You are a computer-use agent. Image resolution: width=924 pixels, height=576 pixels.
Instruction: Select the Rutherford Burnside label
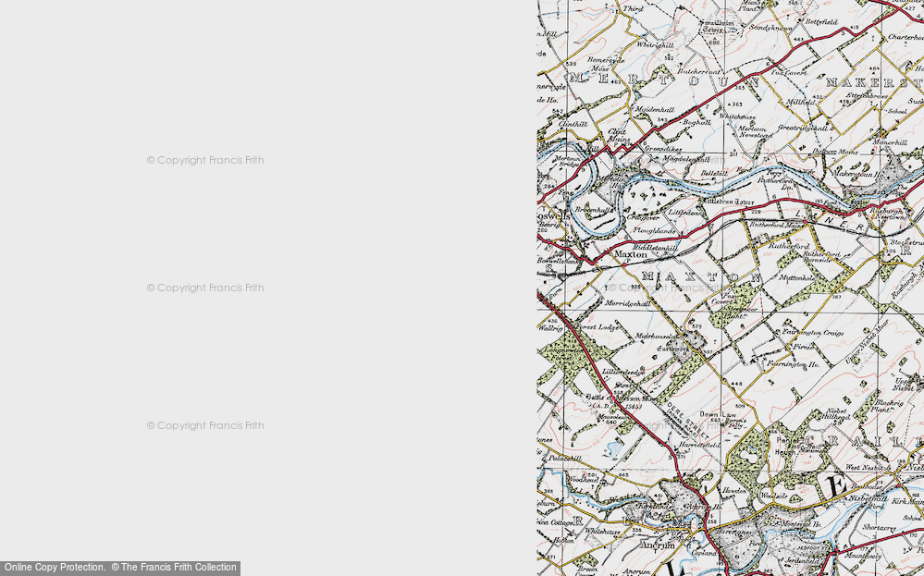coord(821,257)
